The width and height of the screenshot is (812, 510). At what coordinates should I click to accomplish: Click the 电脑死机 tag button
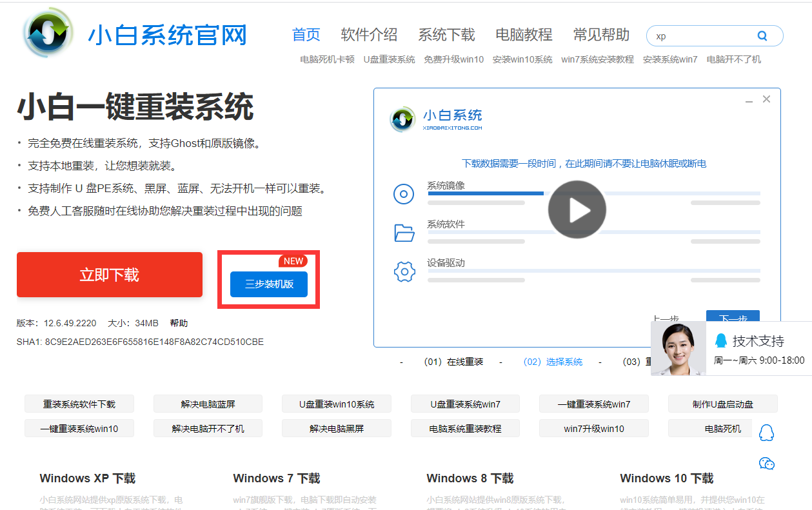tap(723, 428)
